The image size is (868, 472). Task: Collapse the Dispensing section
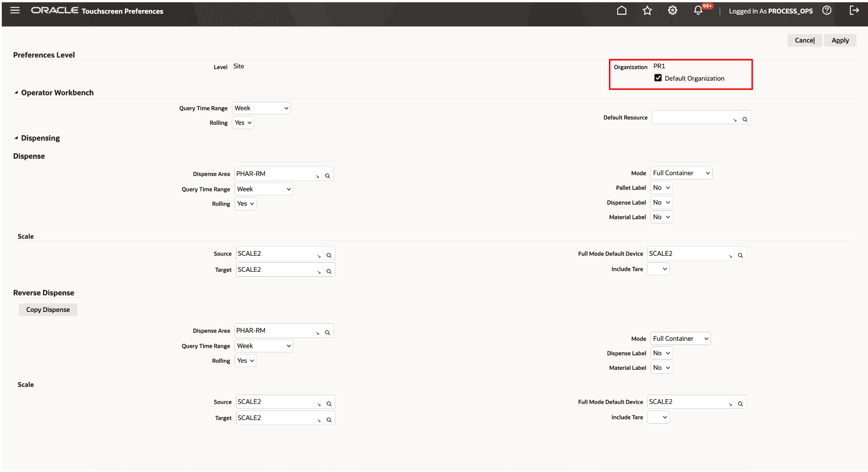pos(16,138)
